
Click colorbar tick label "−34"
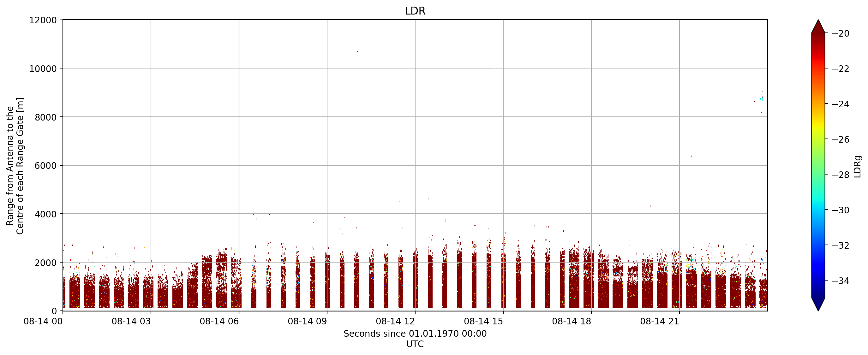pyautogui.click(x=841, y=281)
